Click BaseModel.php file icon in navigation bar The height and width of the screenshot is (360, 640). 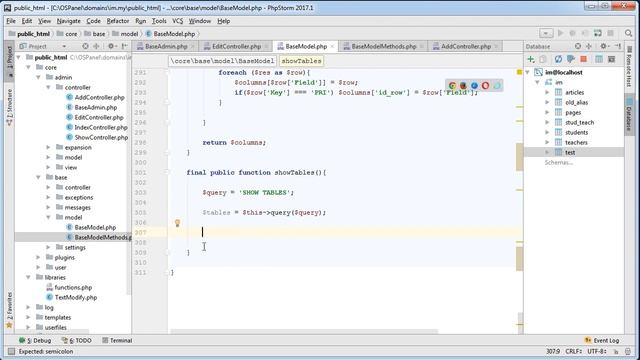point(149,34)
